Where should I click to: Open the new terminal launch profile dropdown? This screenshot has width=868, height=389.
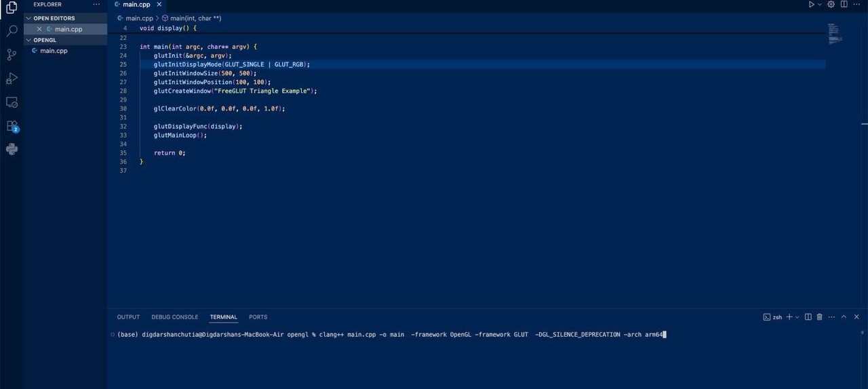point(797,317)
